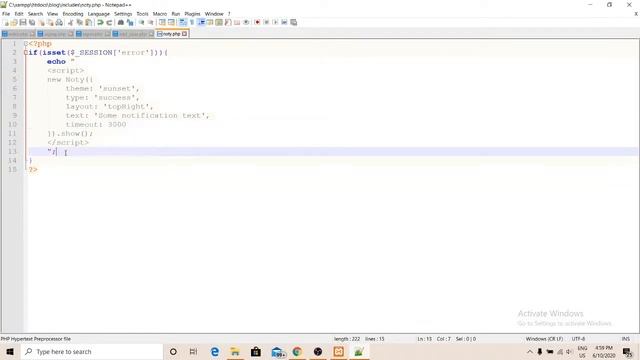Open the File menu
The height and width of the screenshot is (360, 640).
click(6, 14)
